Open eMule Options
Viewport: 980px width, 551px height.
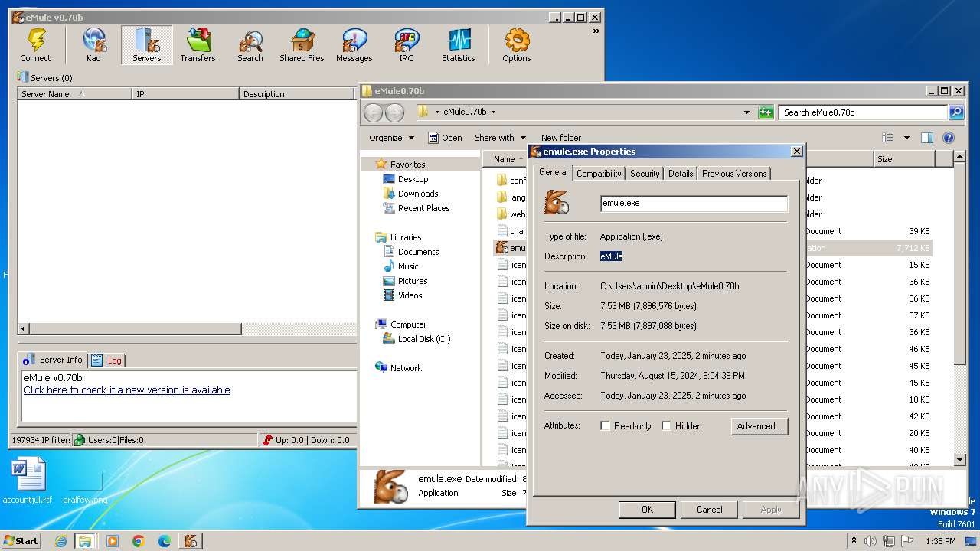(516, 45)
